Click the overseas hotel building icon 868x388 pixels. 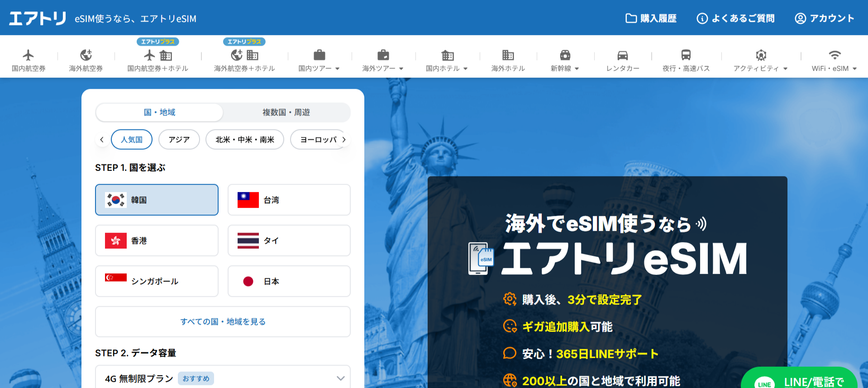(x=508, y=55)
